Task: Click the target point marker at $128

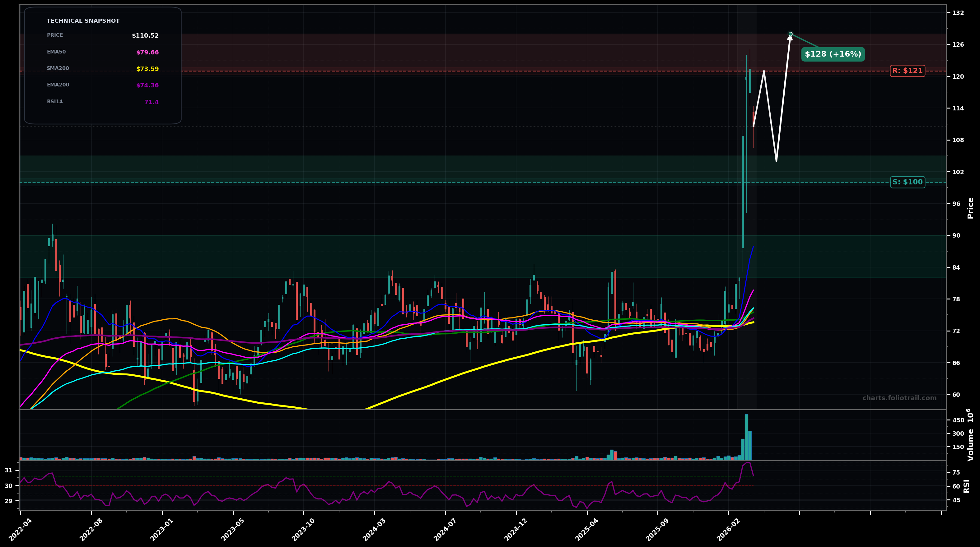Action: tap(791, 34)
